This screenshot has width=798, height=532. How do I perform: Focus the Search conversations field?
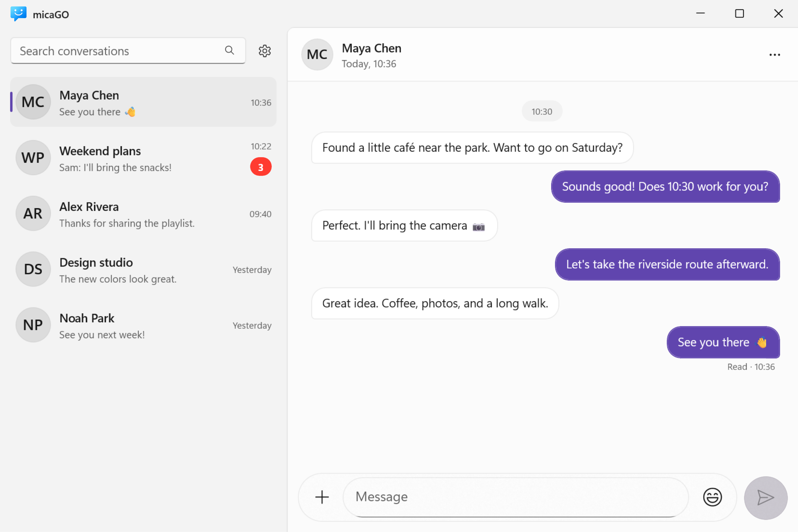point(128,51)
